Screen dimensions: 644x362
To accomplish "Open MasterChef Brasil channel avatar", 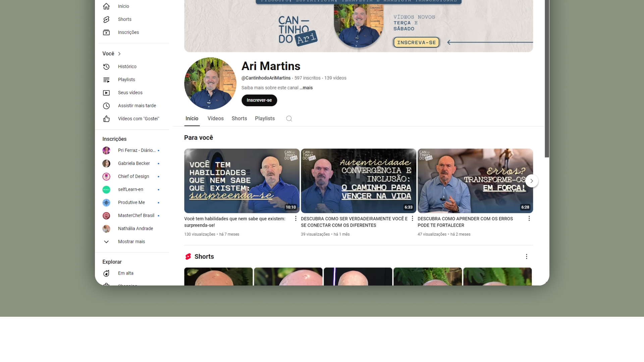I will coord(106,216).
